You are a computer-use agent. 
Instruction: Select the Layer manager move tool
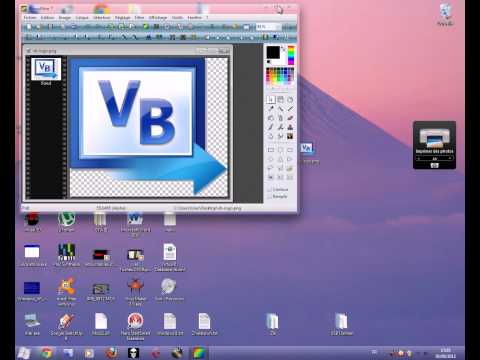[281, 99]
